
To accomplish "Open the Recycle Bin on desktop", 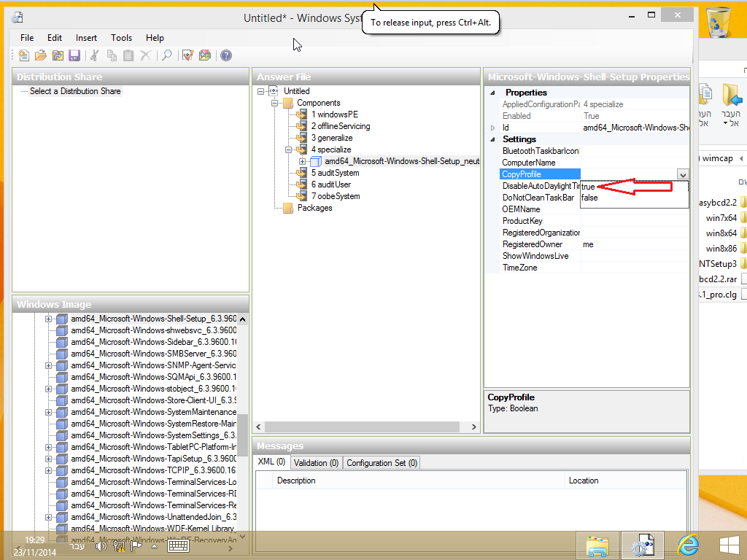I will 718,22.
